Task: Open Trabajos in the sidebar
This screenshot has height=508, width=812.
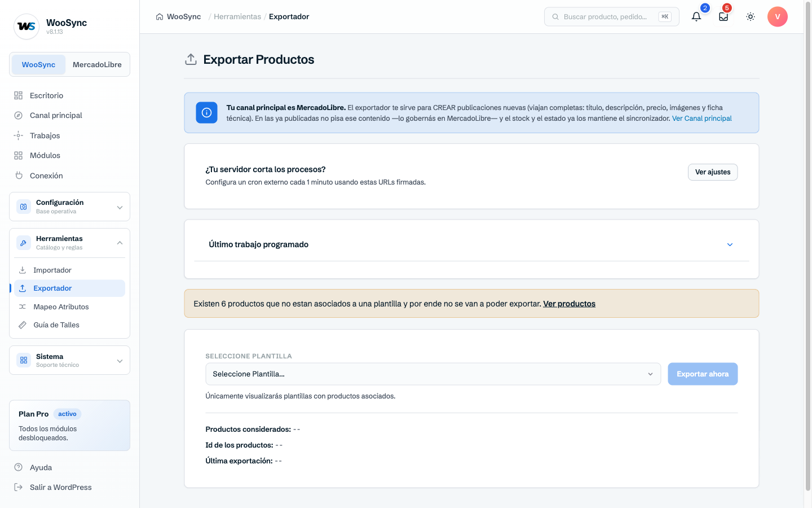Action: click(x=70, y=135)
